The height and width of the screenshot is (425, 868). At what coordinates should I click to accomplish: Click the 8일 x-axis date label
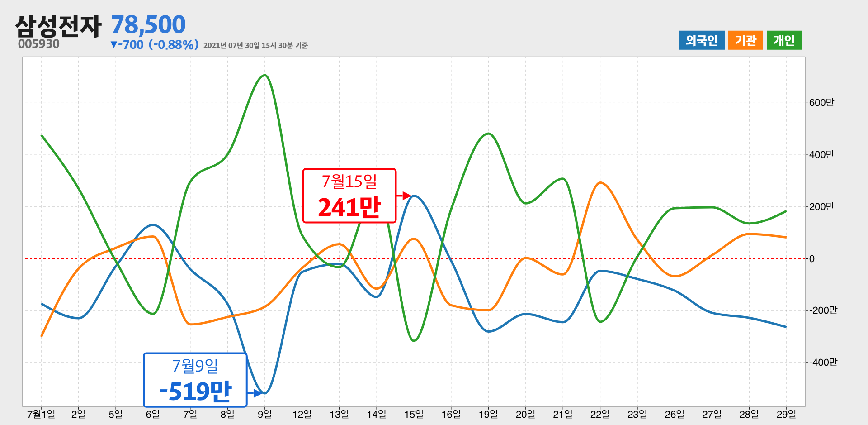[227, 414]
